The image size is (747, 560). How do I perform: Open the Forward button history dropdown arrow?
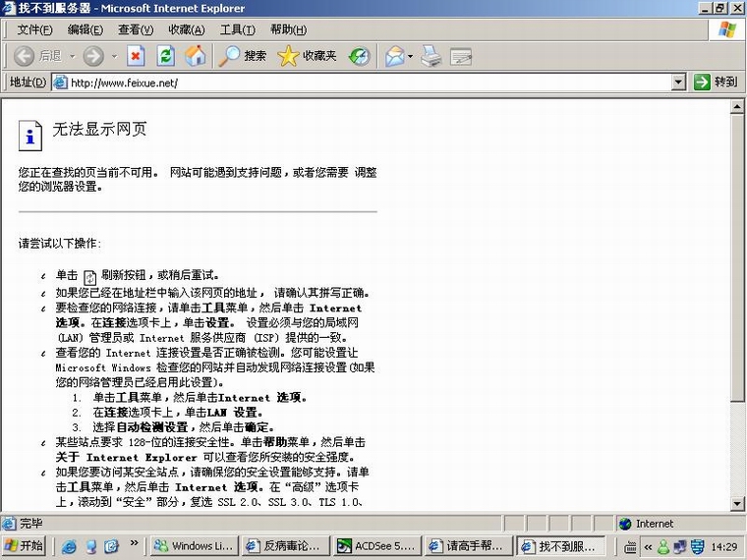pyautogui.click(x=114, y=56)
